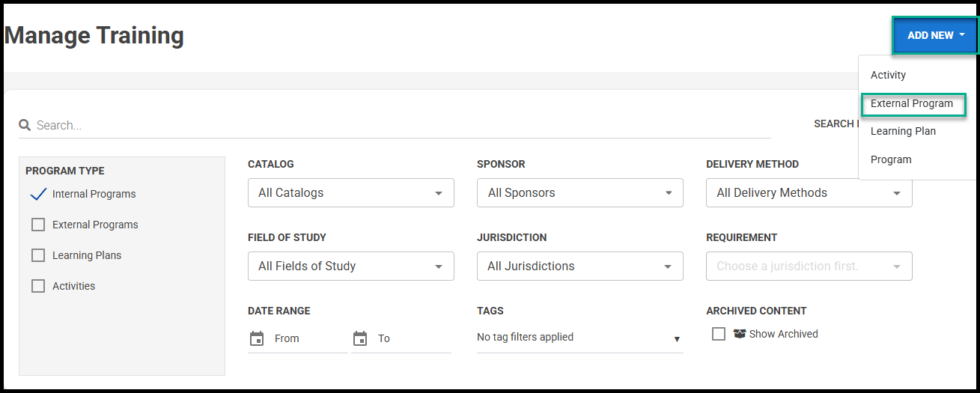Expand the All Delivery Methods dropdown

click(809, 192)
